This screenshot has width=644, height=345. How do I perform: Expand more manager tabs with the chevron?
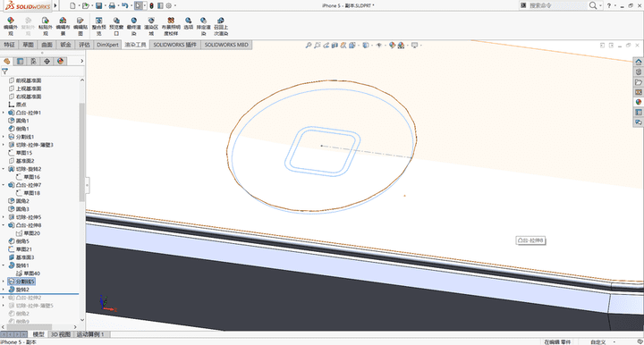[81, 61]
